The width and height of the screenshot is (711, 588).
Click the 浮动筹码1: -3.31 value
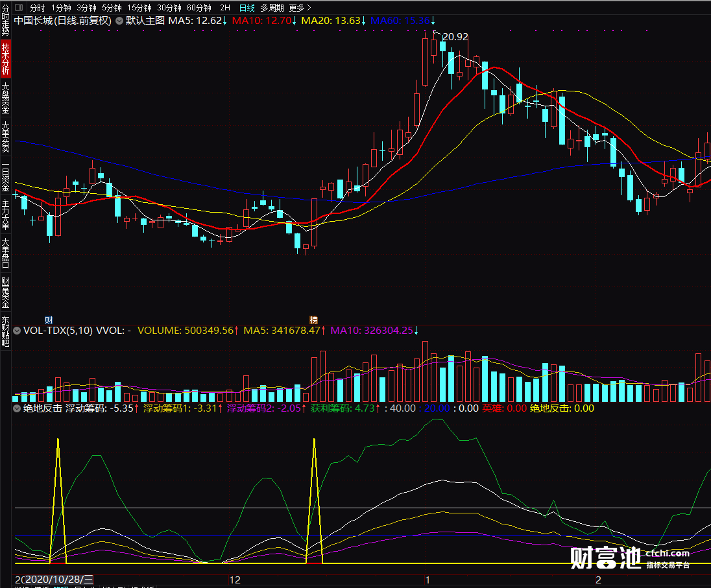(183, 408)
